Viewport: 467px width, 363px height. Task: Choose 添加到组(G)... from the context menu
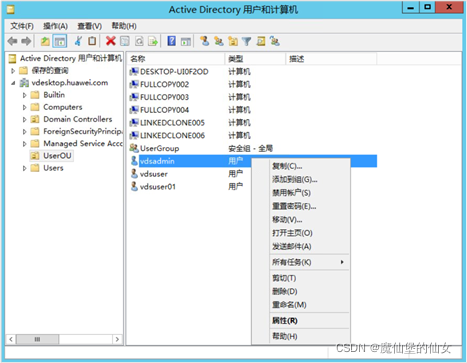pyautogui.click(x=301, y=179)
